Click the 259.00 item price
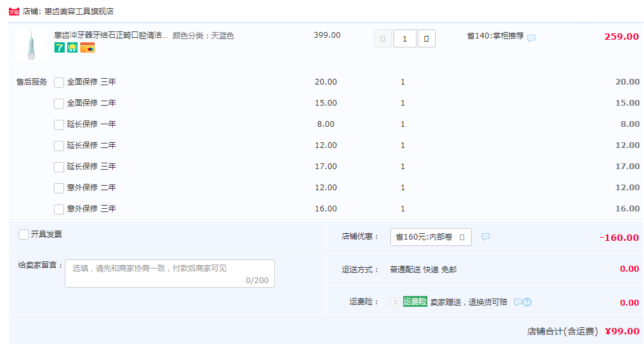Image resolution: width=644 pixels, height=344 pixels. [622, 37]
